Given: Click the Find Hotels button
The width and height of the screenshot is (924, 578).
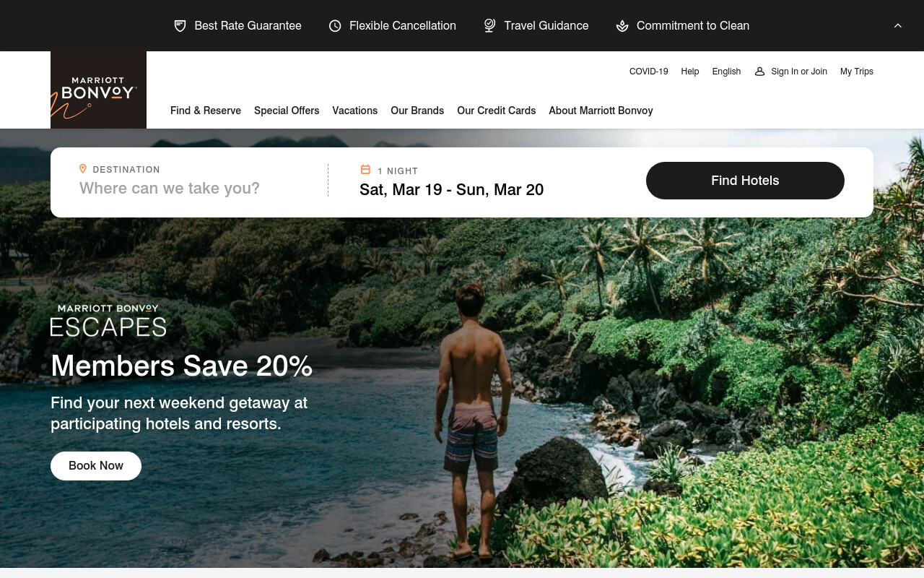Looking at the screenshot, I should click(745, 181).
